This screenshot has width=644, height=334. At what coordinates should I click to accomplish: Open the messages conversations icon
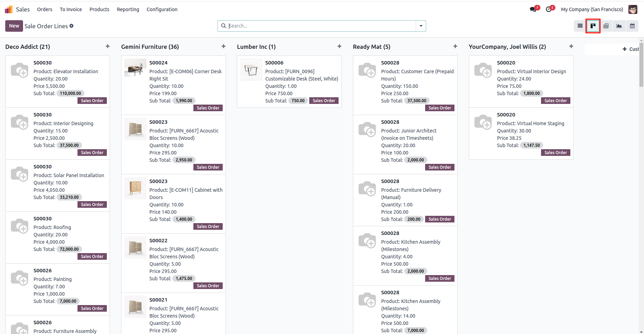point(533,9)
